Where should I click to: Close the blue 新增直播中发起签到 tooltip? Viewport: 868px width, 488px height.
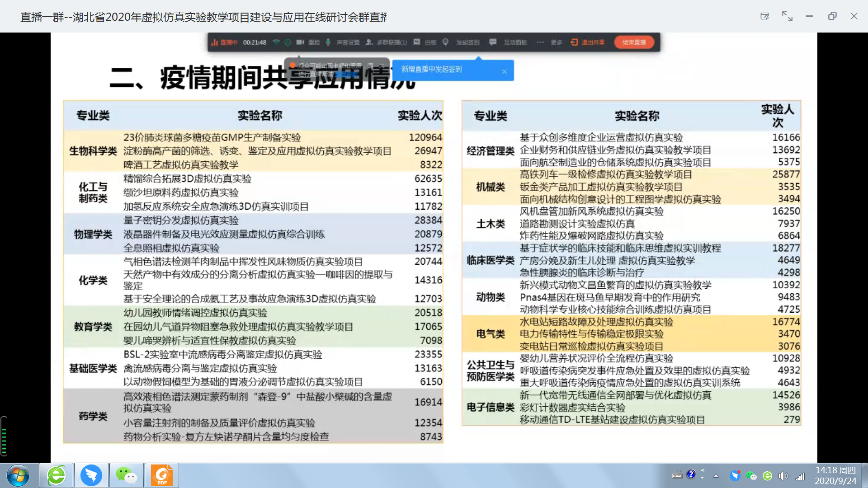tap(505, 71)
